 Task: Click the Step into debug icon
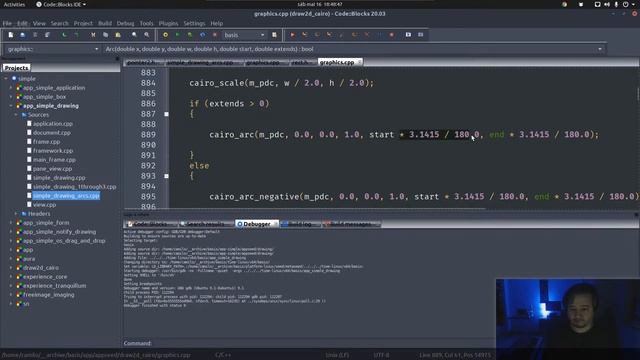329,35
